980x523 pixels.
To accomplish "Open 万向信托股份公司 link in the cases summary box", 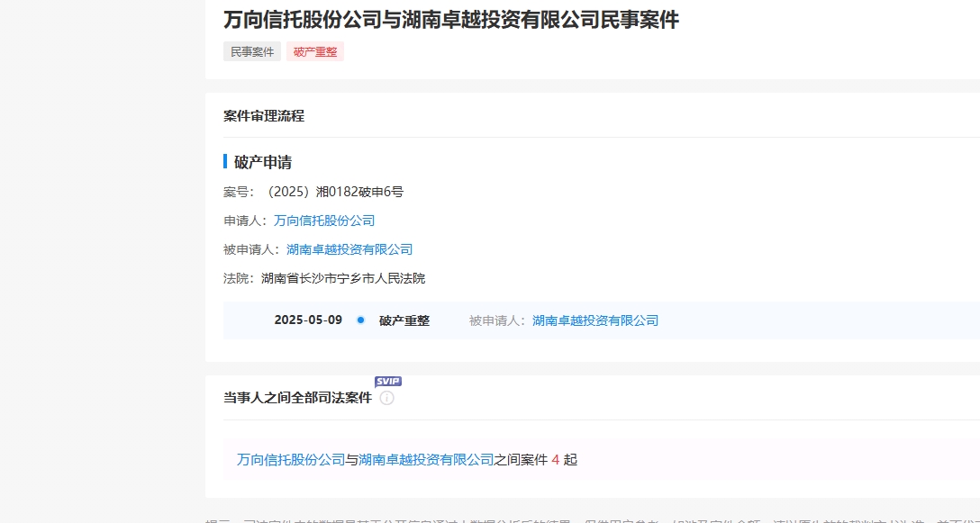I will tap(291, 460).
